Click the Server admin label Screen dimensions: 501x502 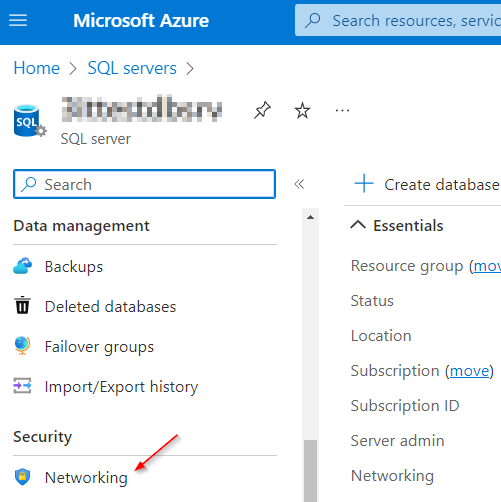[398, 441]
